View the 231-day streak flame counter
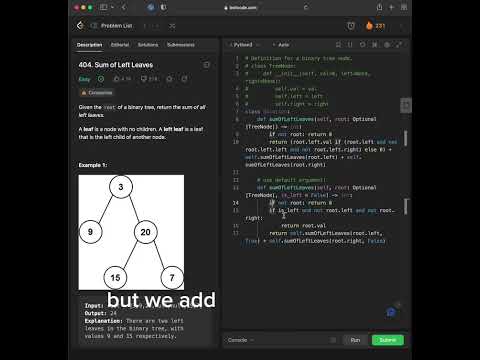Screen dimensions: 480x360 click(x=375, y=26)
